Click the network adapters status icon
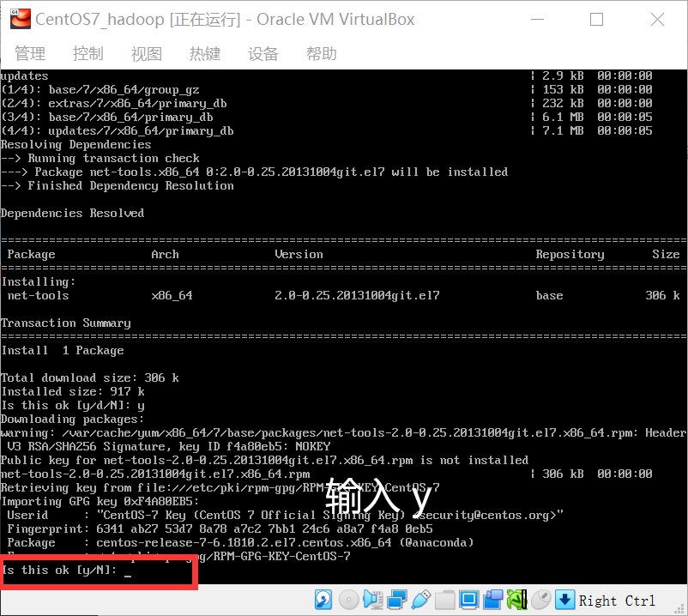 click(397, 600)
